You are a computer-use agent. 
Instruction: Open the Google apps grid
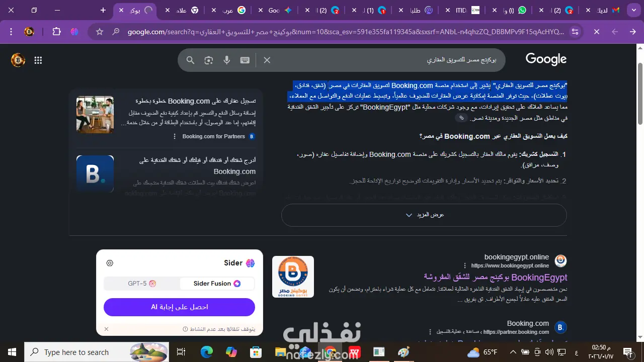(x=38, y=60)
